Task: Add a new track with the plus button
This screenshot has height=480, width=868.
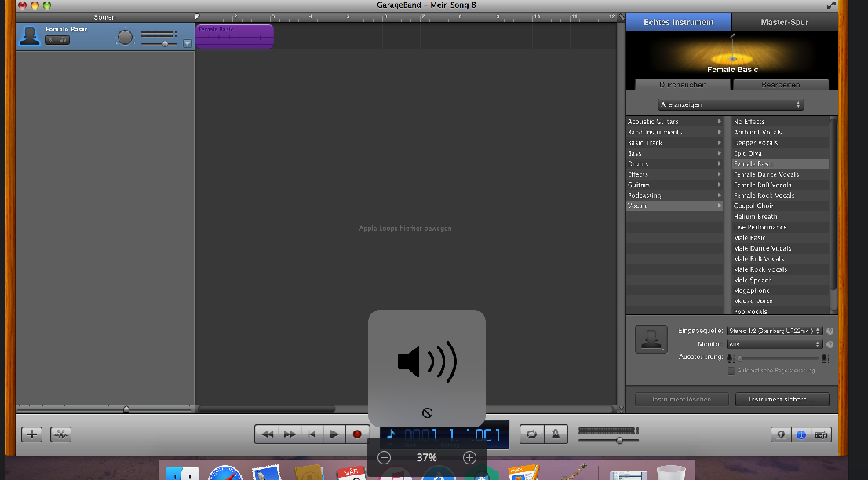Action: (x=31, y=434)
